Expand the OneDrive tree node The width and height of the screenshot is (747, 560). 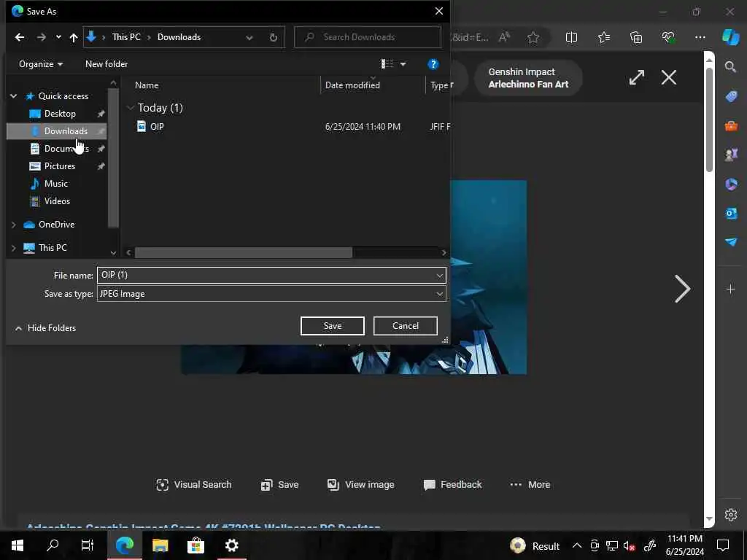[13, 225]
